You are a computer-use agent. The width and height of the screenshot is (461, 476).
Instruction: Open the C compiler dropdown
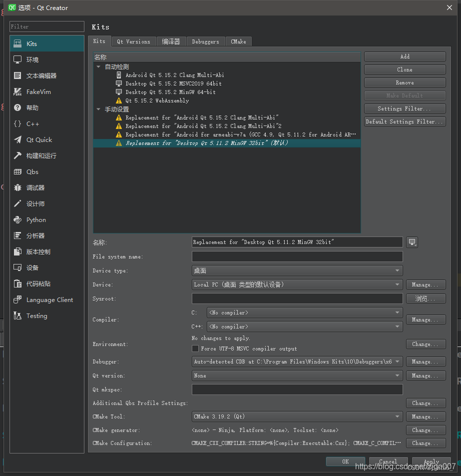[305, 312]
